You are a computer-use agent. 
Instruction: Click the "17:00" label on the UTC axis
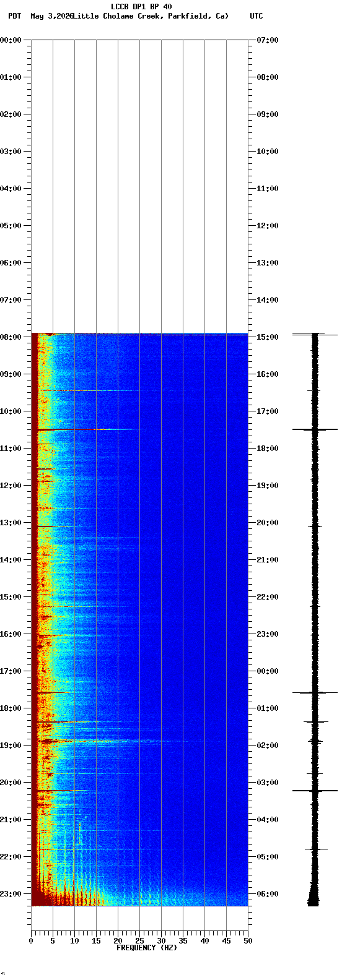point(268,411)
